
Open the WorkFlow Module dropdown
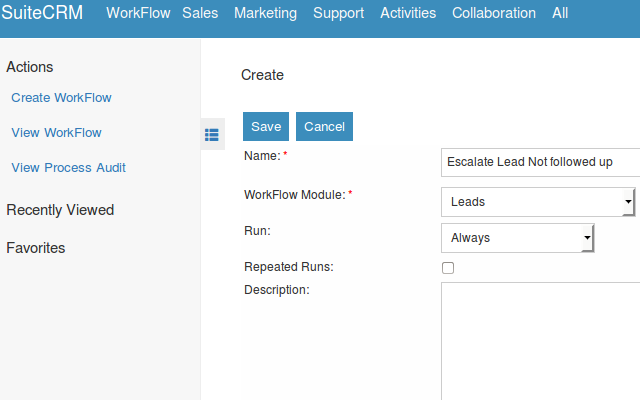538,202
